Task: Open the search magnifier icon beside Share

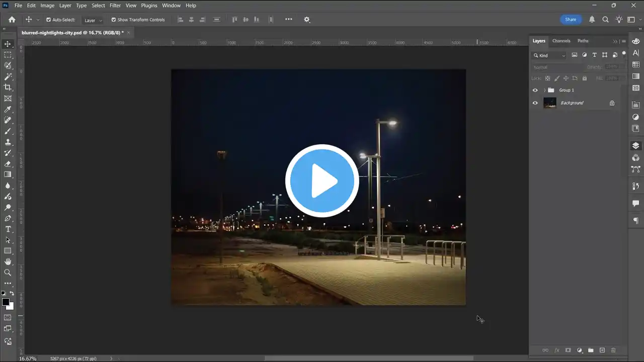Action: [606, 20]
